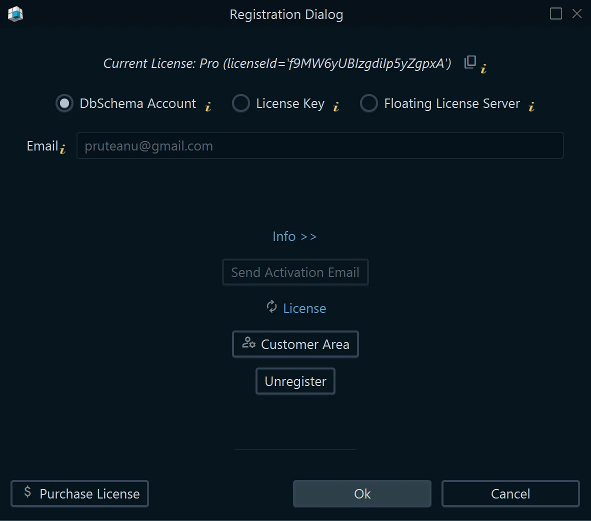Open info icon next to Current License

click(484, 69)
